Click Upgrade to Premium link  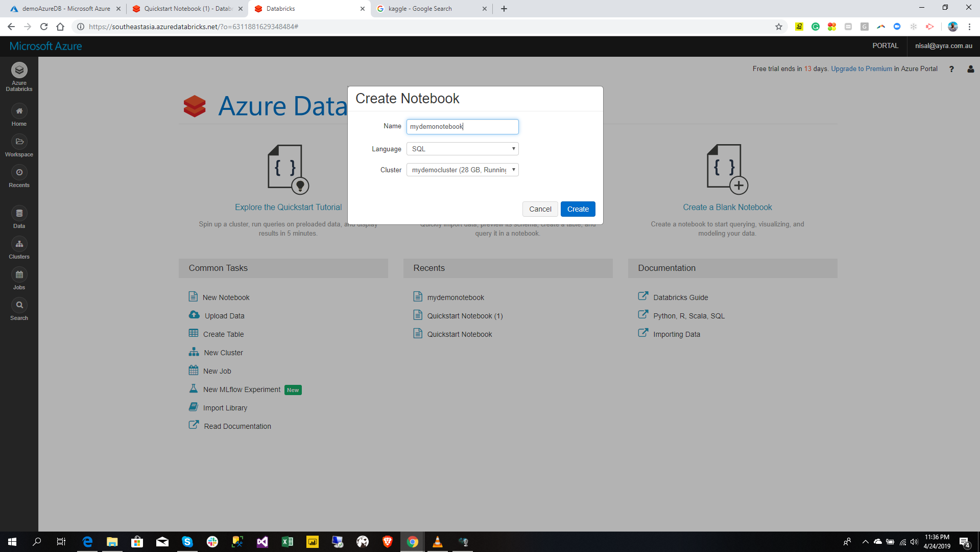coord(861,68)
